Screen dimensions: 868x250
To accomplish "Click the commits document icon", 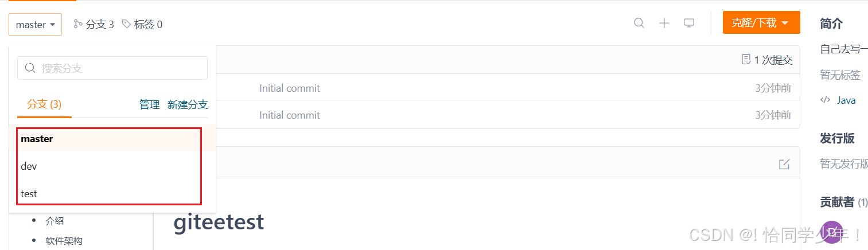I will tap(746, 59).
